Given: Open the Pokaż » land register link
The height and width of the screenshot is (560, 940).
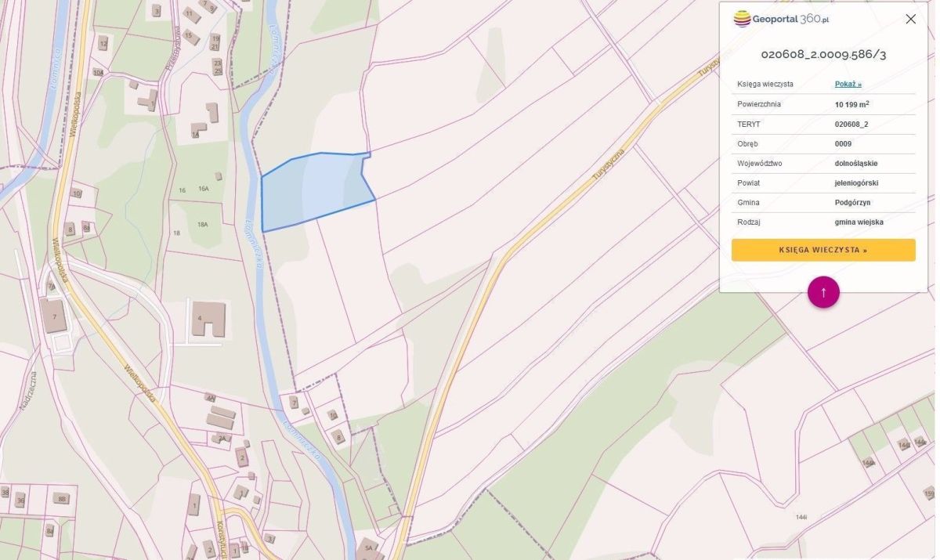Looking at the screenshot, I should click(x=848, y=84).
